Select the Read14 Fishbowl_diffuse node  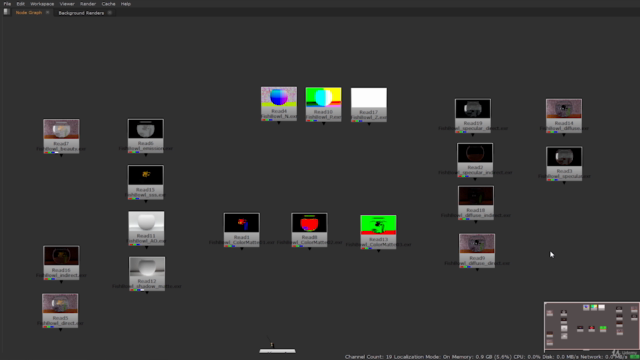coord(564,116)
